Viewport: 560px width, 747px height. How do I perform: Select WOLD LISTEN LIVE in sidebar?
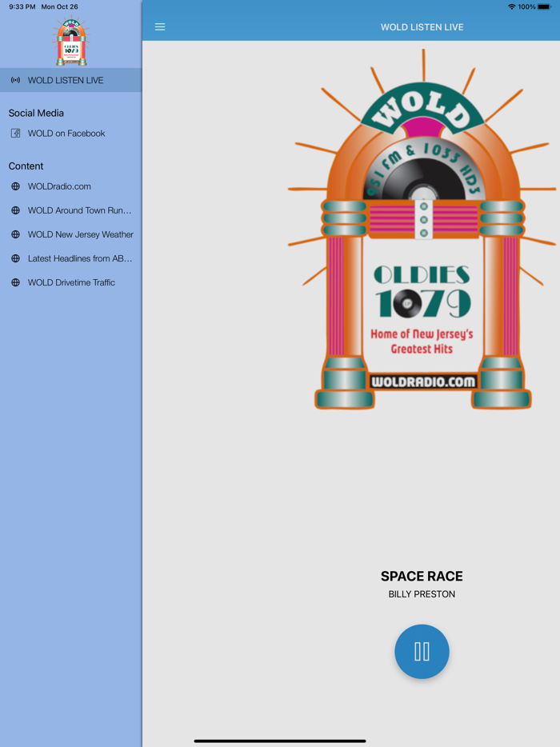click(71, 80)
